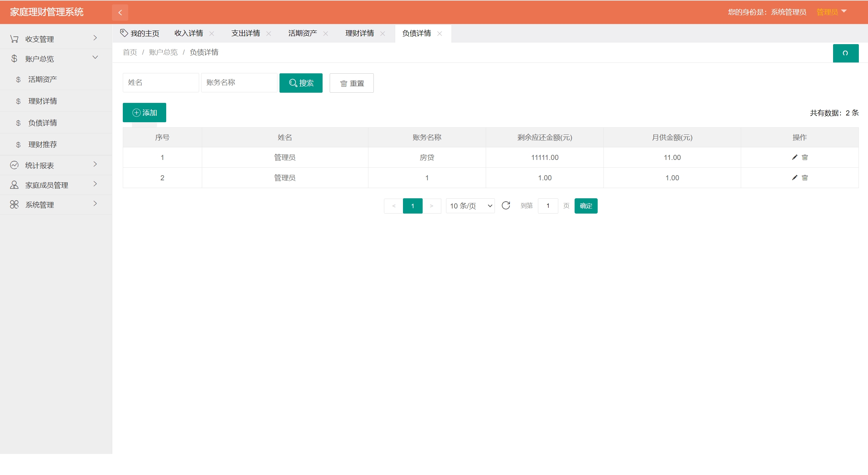Click the trash delete icon for 房贷 row
Viewport: 868px width, 475px height.
tap(805, 157)
